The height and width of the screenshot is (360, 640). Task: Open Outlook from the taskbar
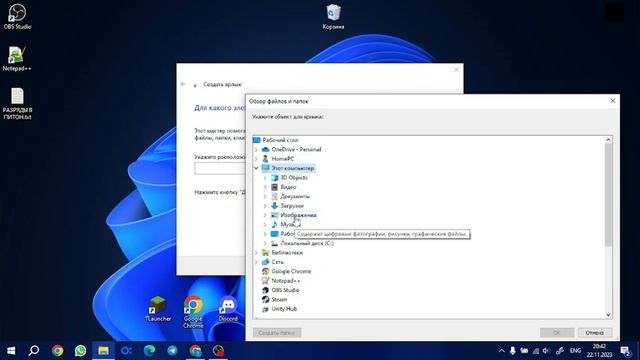[126, 351]
